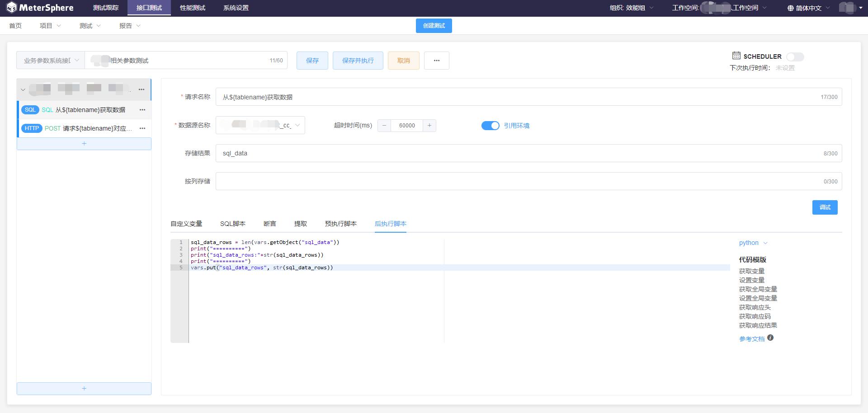Open 系统设置 in the top menu

pos(236,8)
